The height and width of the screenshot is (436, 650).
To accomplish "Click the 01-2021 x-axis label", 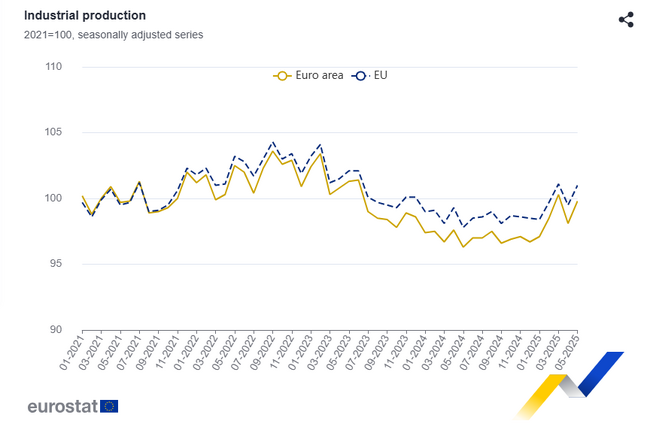I will [x=71, y=351].
